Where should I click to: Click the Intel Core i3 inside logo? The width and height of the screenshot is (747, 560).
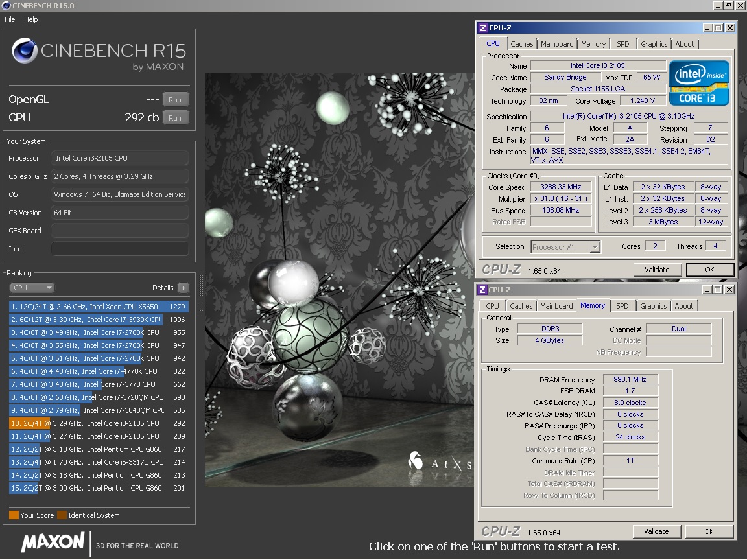click(699, 83)
